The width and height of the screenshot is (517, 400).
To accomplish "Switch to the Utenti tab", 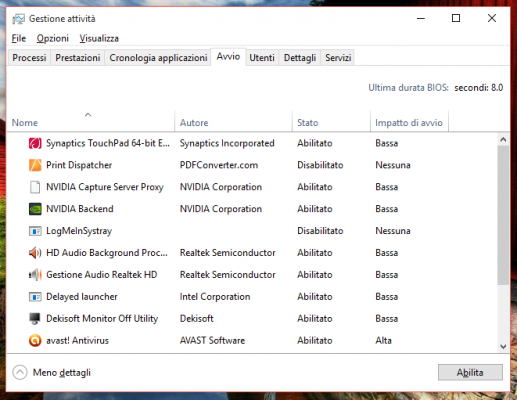I will 262,58.
